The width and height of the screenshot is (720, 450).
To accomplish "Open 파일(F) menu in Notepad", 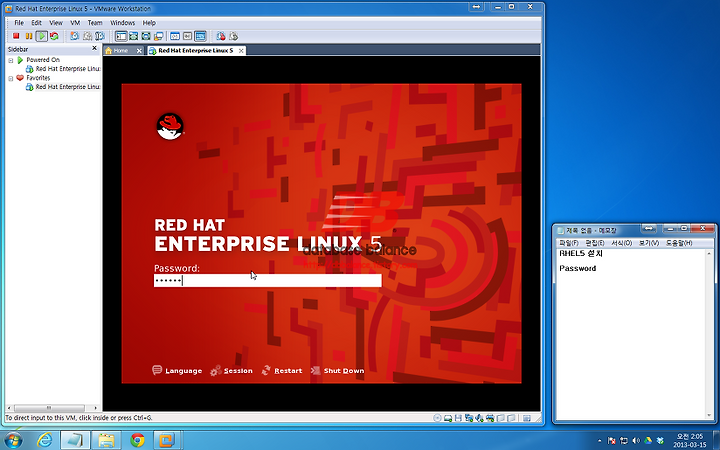I will coord(568,243).
